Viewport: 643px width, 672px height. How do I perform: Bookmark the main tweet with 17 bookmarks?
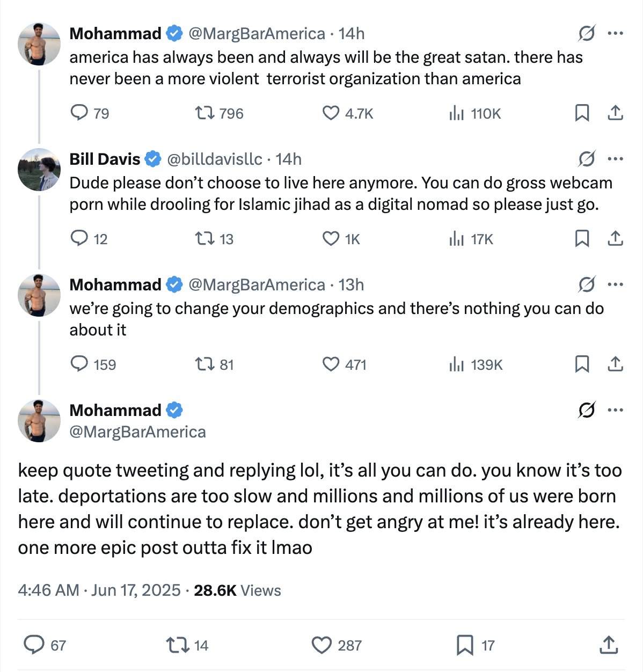click(x=464, y=645)
